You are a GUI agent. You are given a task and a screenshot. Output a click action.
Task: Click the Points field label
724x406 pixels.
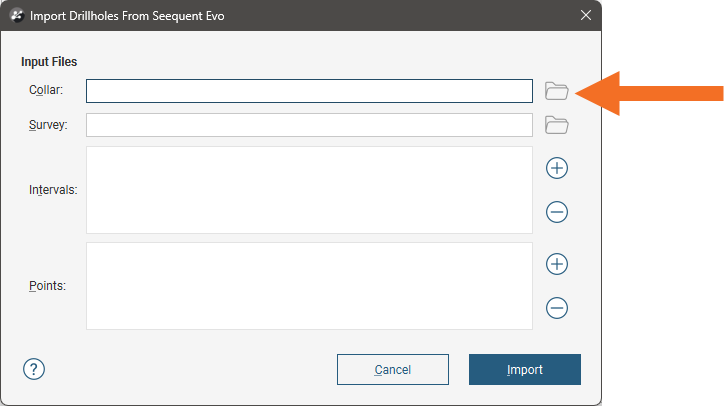(47, 285)
